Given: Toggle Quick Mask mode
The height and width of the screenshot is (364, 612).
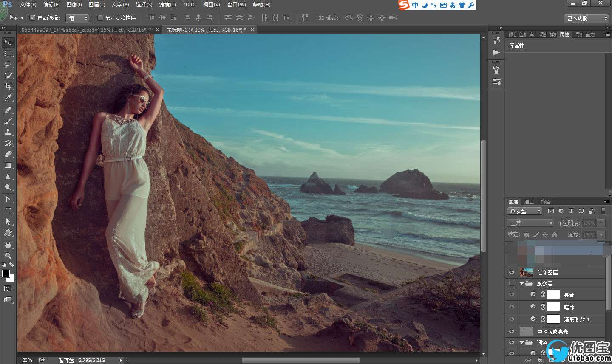Looking at the screenshot, I should (8, 289).
